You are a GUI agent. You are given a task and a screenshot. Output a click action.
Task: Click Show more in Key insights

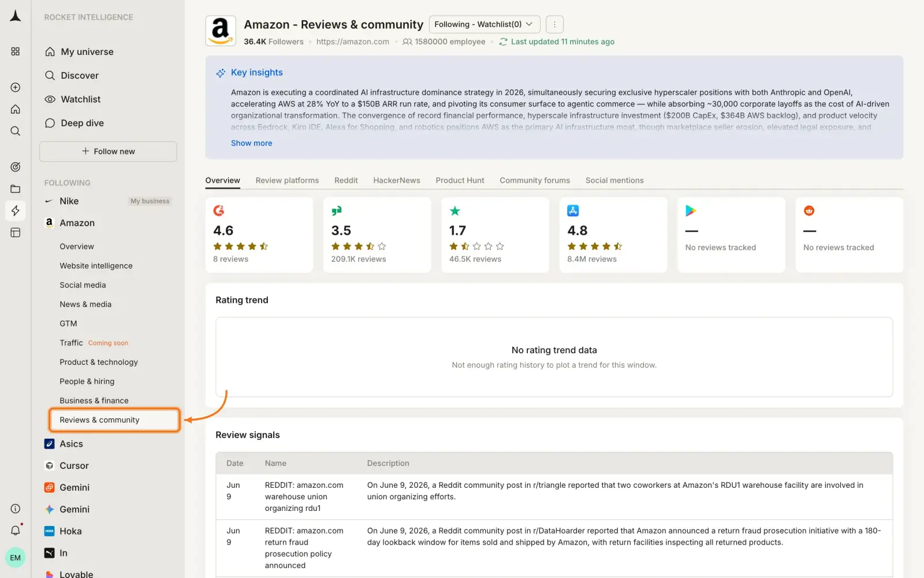(x=251, y=143)
